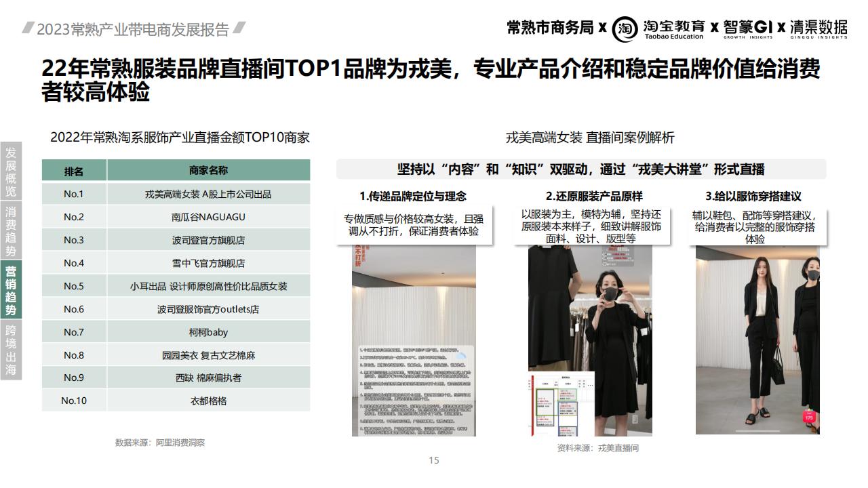The width and height of the screenshot is (868, 488).
Task: Click the 辅以鞋包、配饰等穿搭建议 description box
Action: [x=755, y=227]
